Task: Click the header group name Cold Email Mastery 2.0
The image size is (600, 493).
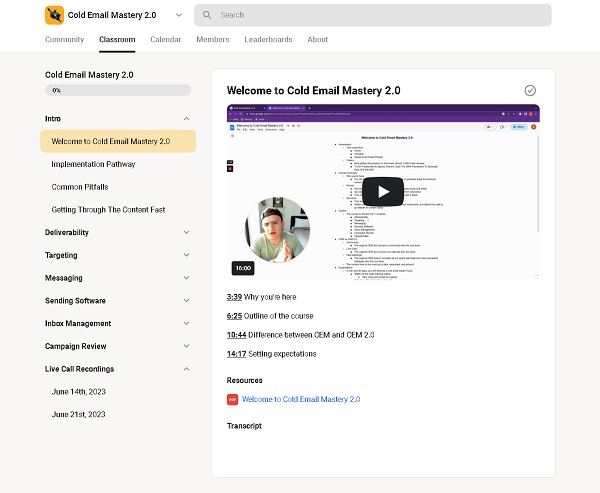Action: click(112, 15)
